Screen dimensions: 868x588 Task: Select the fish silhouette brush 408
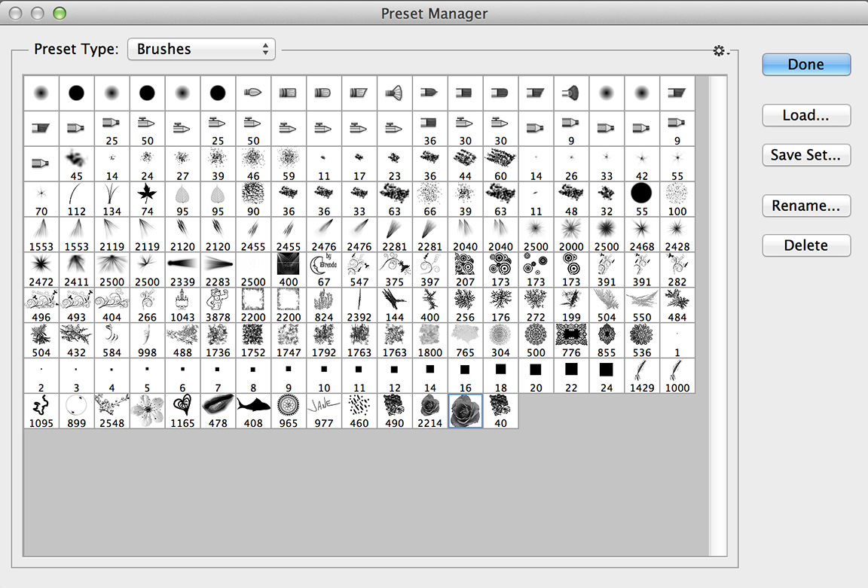coord(253,411)
